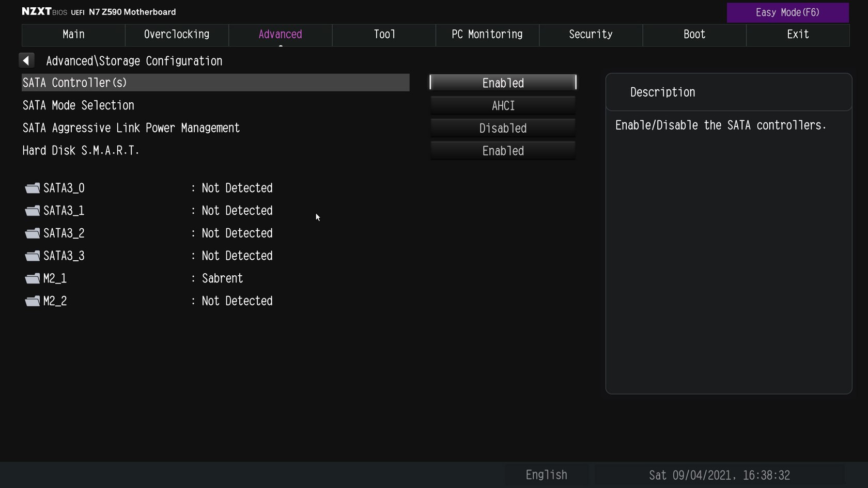Open the Overclocking tab
Image resolution: width=868 pixels, height=488 pixels.
click(x=177, y=35)
